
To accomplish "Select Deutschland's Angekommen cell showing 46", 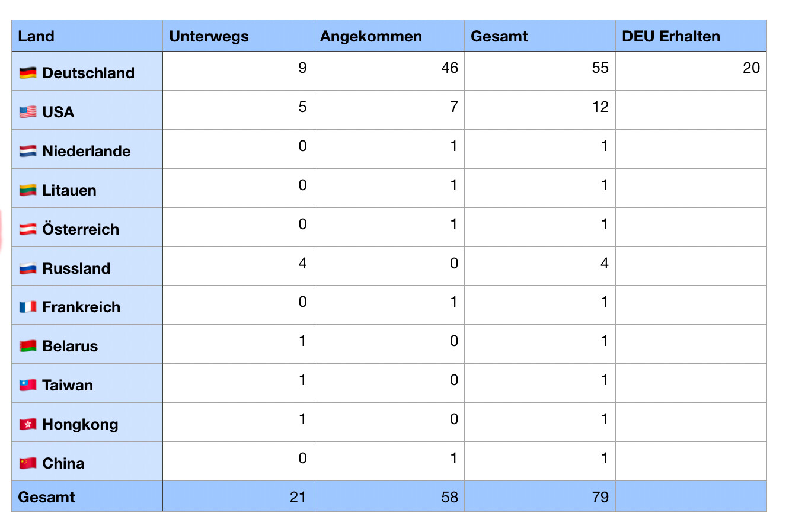I will coord(389,70).
